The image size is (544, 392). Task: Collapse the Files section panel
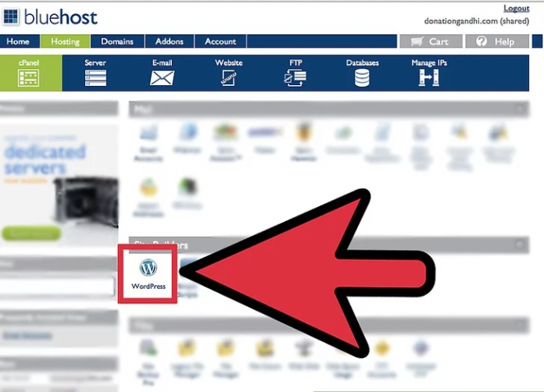pos(520,324)
